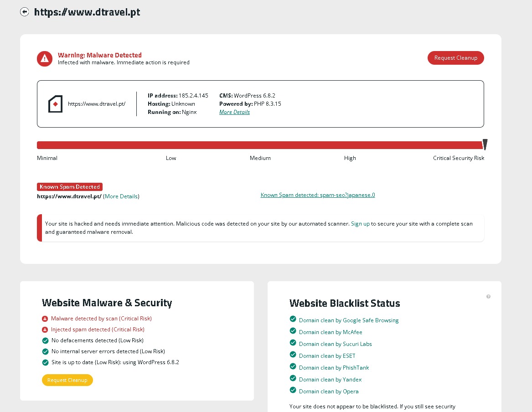The width and height of the screenshot is (532, 412).
Task: Click the check icon for Yandex
Action: [293, 378]
